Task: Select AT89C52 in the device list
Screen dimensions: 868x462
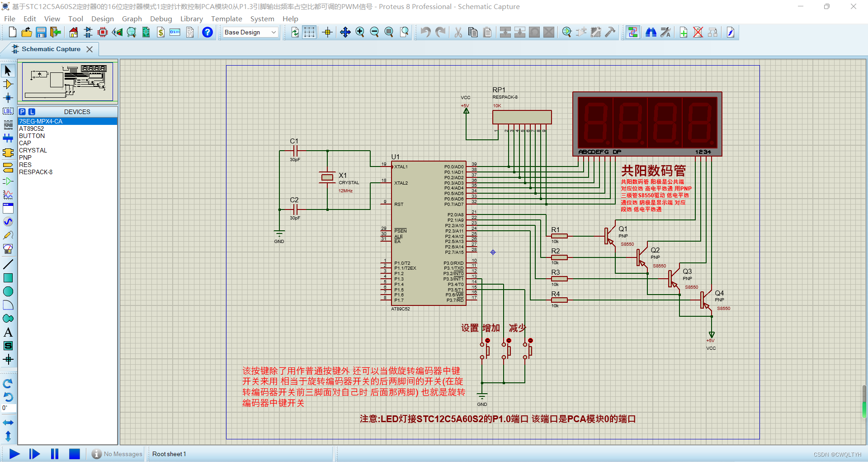Action: (x=67, y=129)
